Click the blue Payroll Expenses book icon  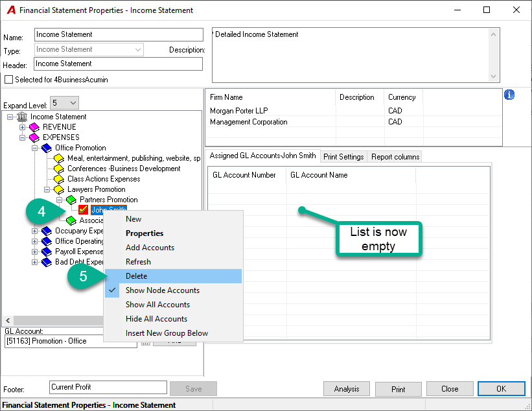click(47, 252)
